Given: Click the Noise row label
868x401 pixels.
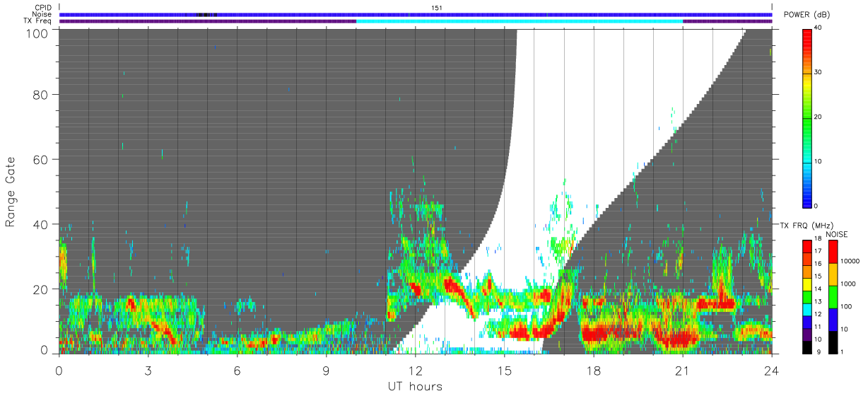Looking at the screenshot, I should pyautogui.click(x=42, y=14).
